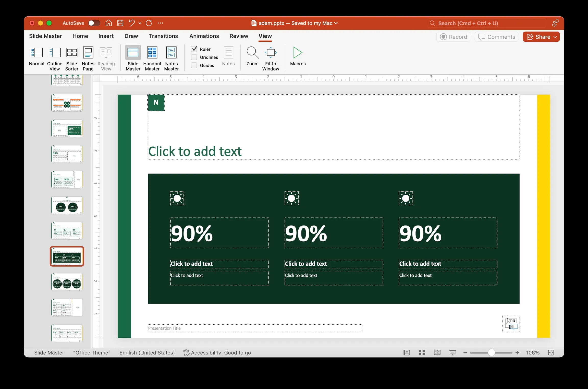Image resolution: width=588 pixels, height=389 pixels.
Task: Open the Transitions tab
Action: 163,36
